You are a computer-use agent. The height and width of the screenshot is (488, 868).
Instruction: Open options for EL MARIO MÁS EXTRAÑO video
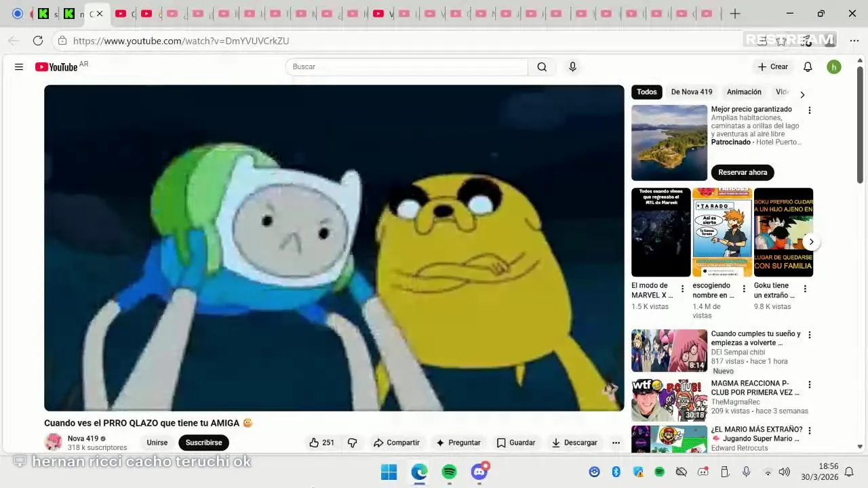809,430
